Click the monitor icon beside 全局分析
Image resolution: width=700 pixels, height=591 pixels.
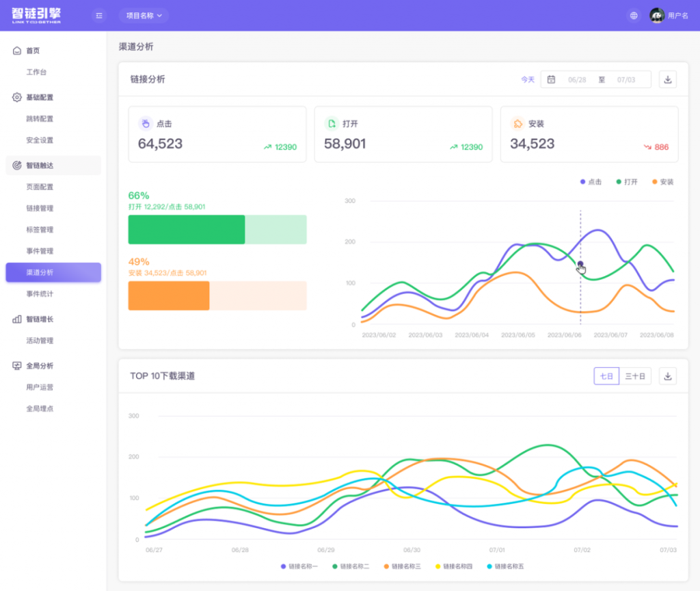click(17, 365)
